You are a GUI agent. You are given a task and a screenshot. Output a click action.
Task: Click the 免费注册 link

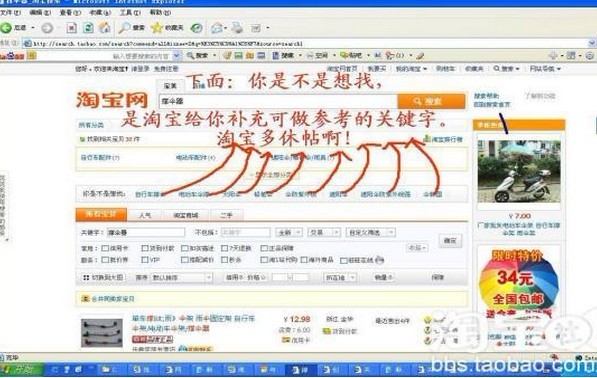click(x=166, y=69)
